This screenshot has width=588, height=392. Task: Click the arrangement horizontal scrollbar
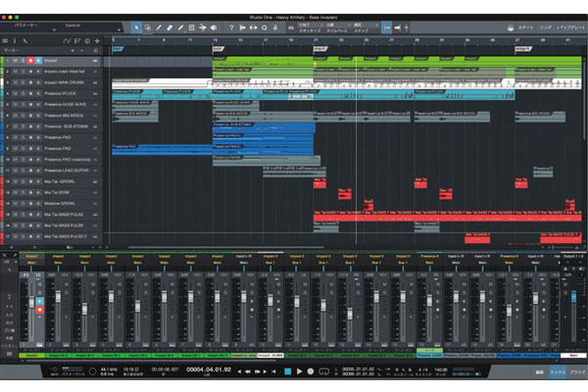coord(226,247)
